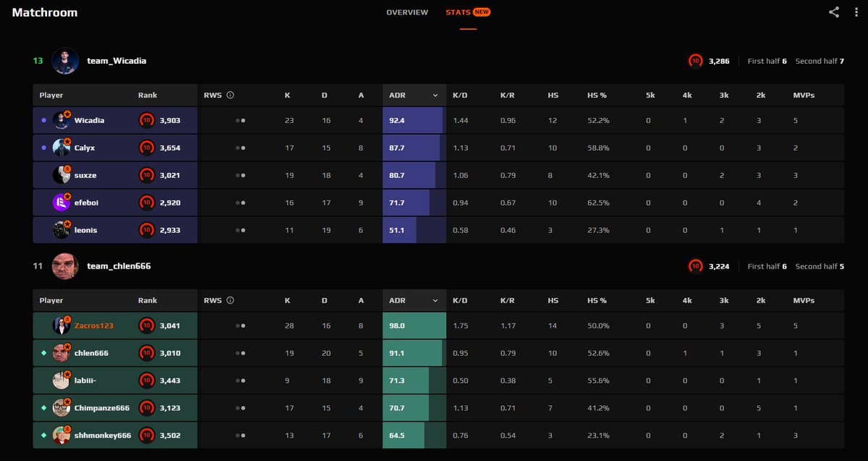The image size is (868, 461).
Task: Click Zacros123's K/D value 1.75
Action: (460, 326)
